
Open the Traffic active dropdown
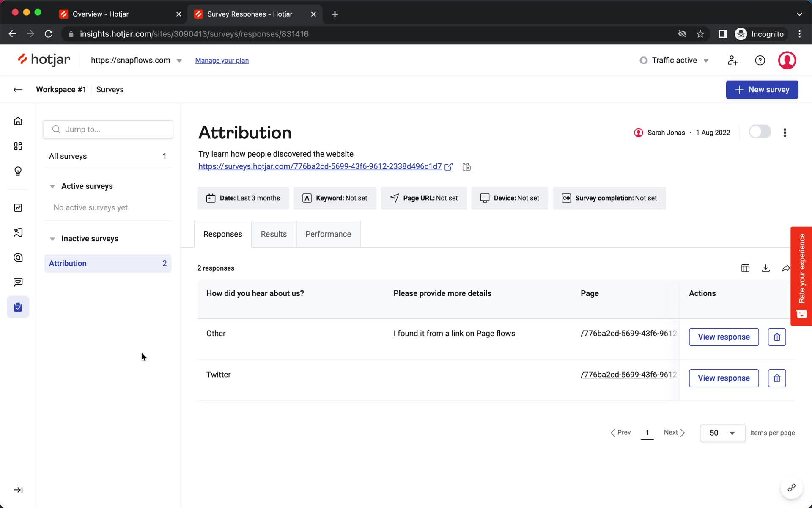pyautogui.click(x=674, y=61)
